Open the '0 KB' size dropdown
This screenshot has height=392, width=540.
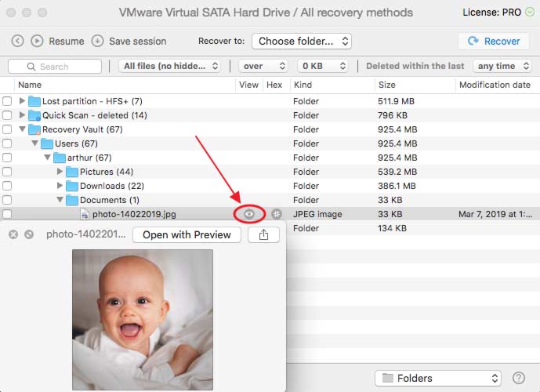[x=323, y=66]
